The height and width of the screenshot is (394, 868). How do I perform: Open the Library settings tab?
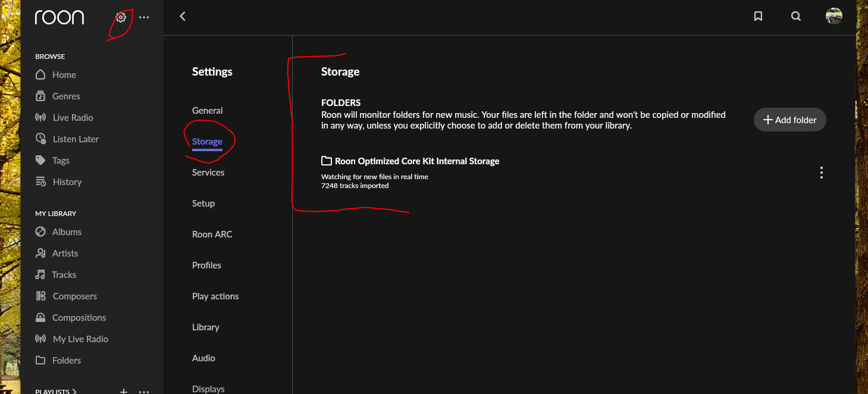pyautogui.click(x=206, y=327)
